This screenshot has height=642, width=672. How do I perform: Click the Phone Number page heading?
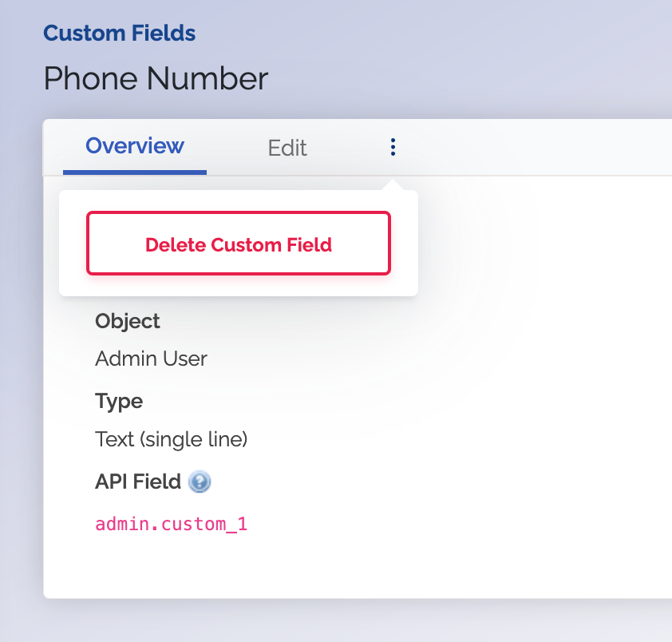[156, 78]
